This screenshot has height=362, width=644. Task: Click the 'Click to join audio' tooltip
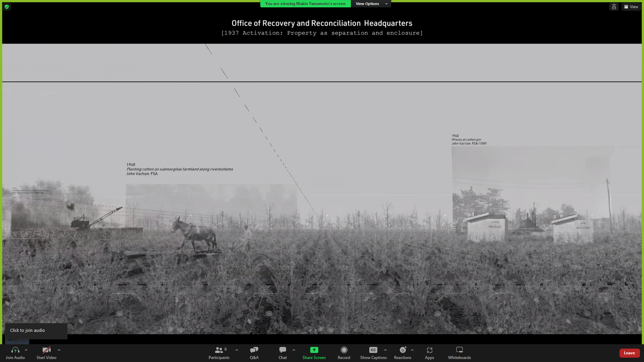tap(36, 330)
